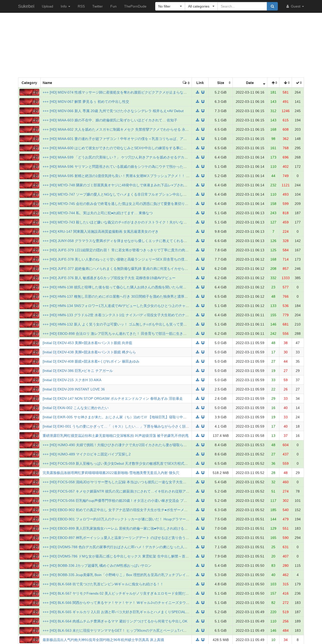Open magnet link for HJMO-489 row
322x644 pixels.
(x=203, y=454)
